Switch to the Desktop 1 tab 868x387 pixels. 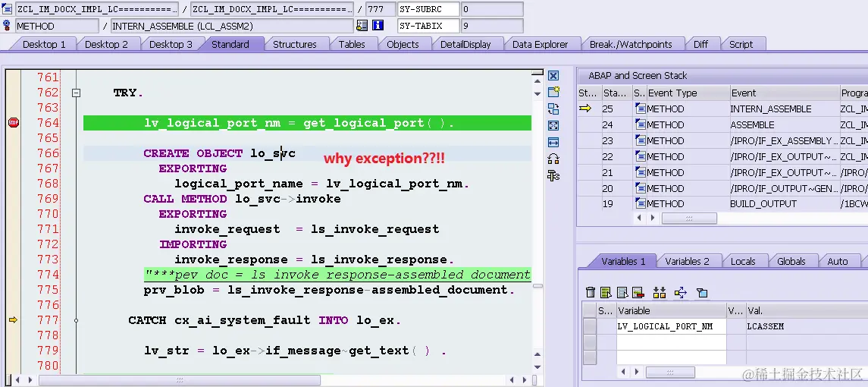(x=44, y=44)
